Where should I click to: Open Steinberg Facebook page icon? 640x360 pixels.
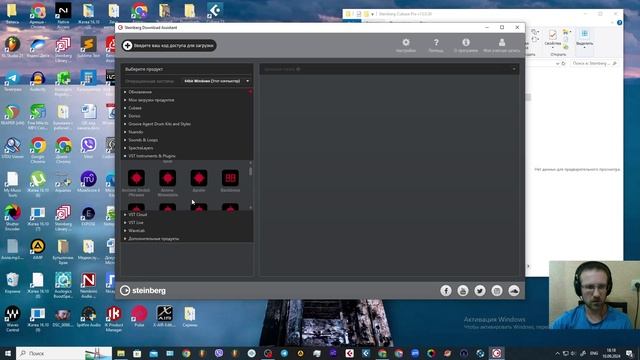click(x=446, y=291)
